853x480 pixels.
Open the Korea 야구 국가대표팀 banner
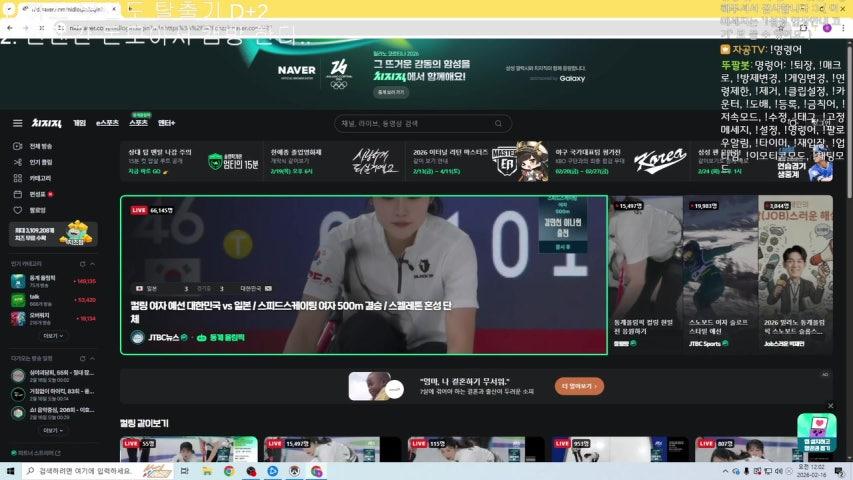coord(620,161)
